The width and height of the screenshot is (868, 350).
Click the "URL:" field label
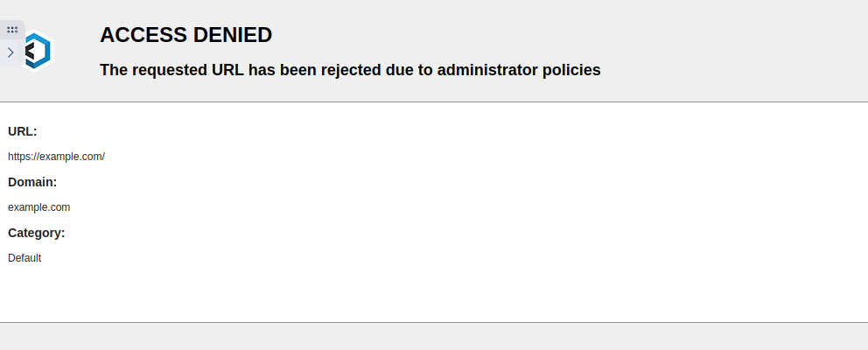23,131
